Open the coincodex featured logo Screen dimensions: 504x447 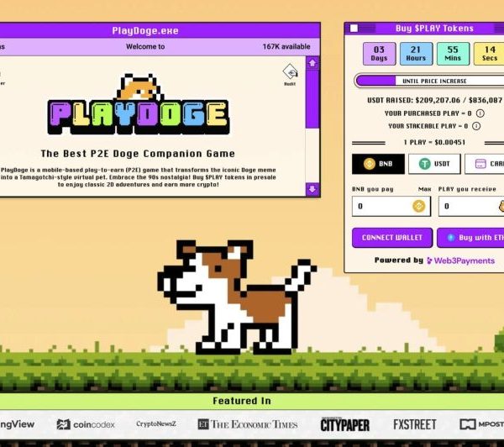pos(86,424)
